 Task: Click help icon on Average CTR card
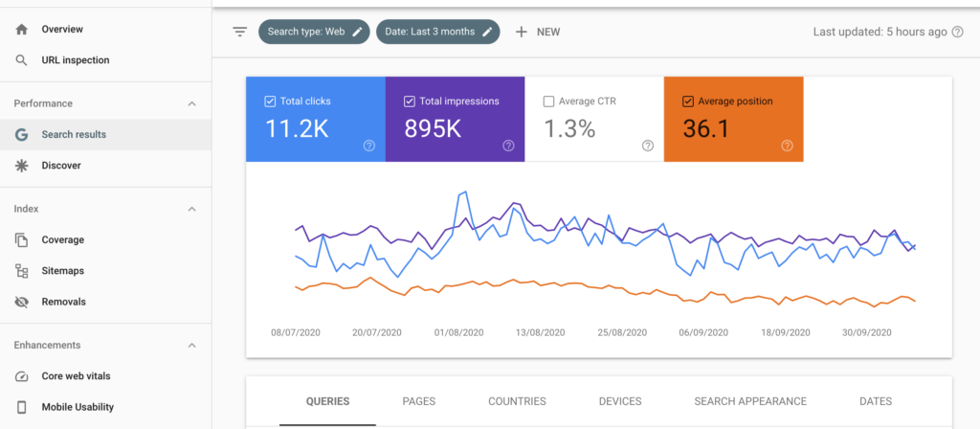coord(648,146)
